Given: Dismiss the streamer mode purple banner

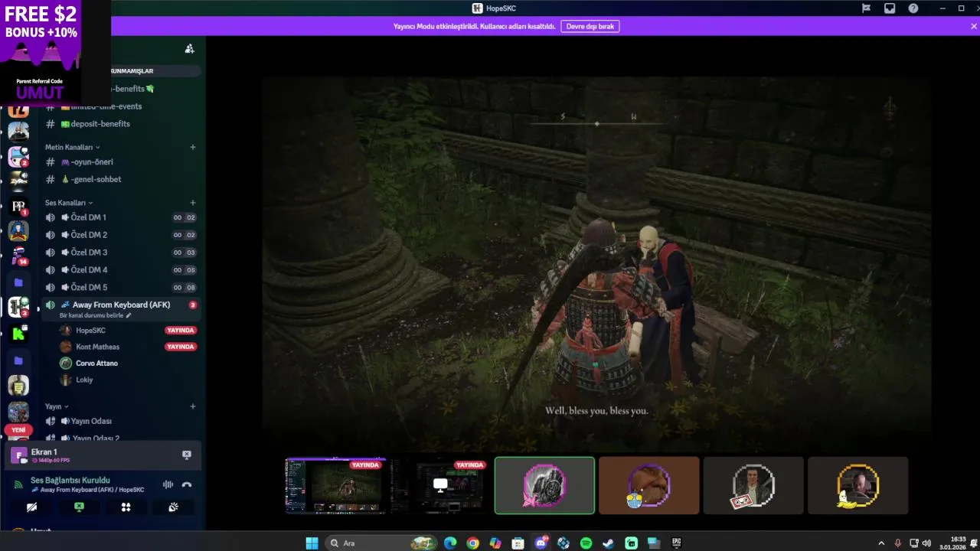Looking at the screenshot, I should pos(974,26).
